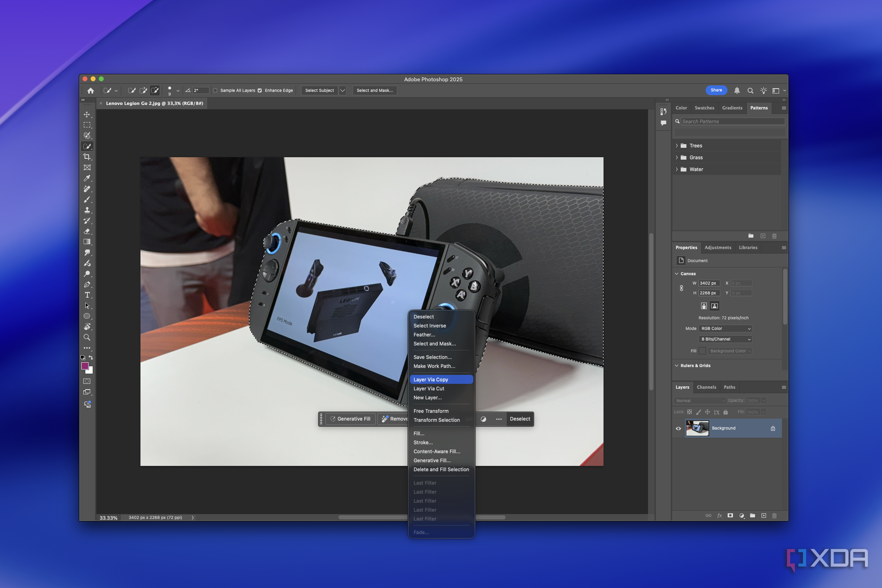Open brush size picker dropdown
Screen dimensions: 882x588
[178, 91]
